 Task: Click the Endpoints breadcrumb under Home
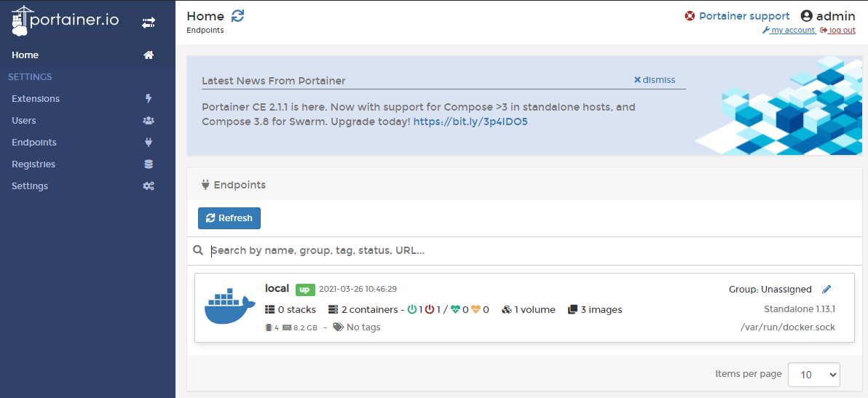[x=205, y=31]
